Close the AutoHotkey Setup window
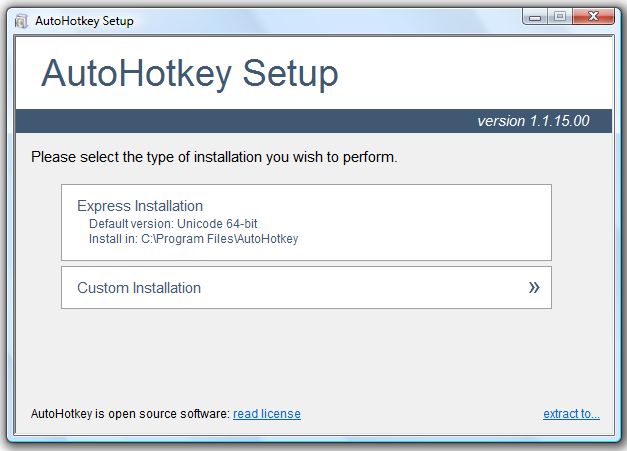 tap(593, 16)
